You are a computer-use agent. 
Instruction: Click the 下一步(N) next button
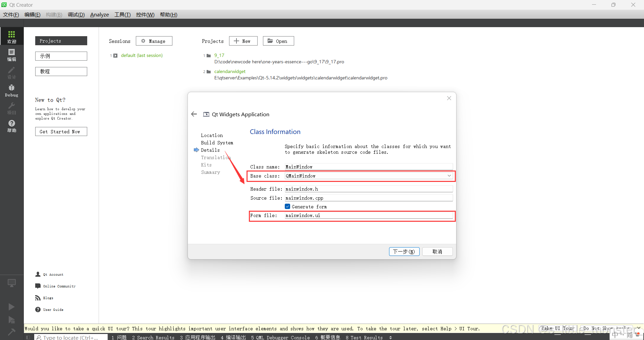pos(404,252)
